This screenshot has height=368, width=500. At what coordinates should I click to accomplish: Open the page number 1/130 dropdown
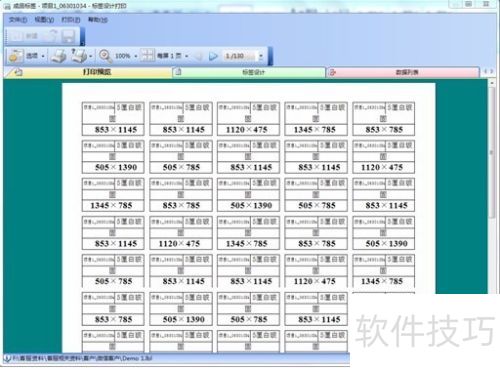pos(261,56)
